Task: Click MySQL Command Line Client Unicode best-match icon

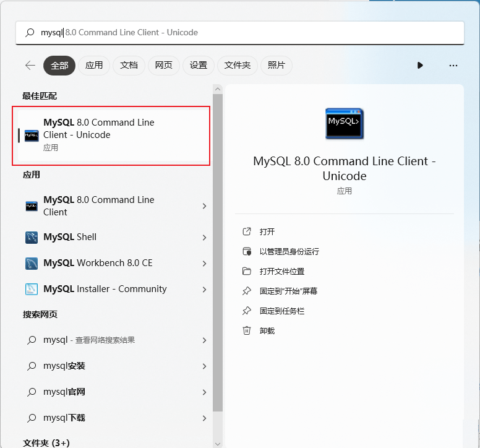Action: coord(32,136)
